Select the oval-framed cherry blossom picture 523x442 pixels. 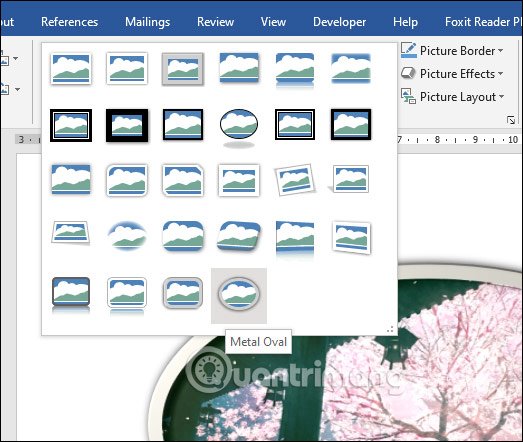click(335, 387)
